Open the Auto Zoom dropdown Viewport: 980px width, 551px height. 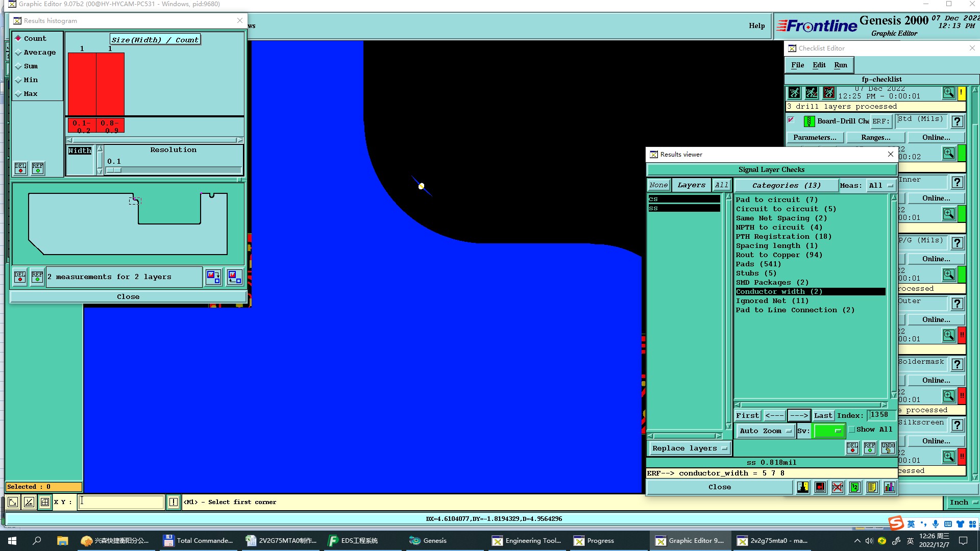(766, 431)
